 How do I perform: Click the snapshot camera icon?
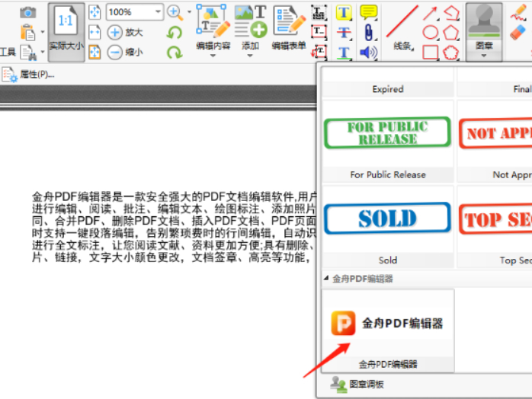[x=28, y=13]
